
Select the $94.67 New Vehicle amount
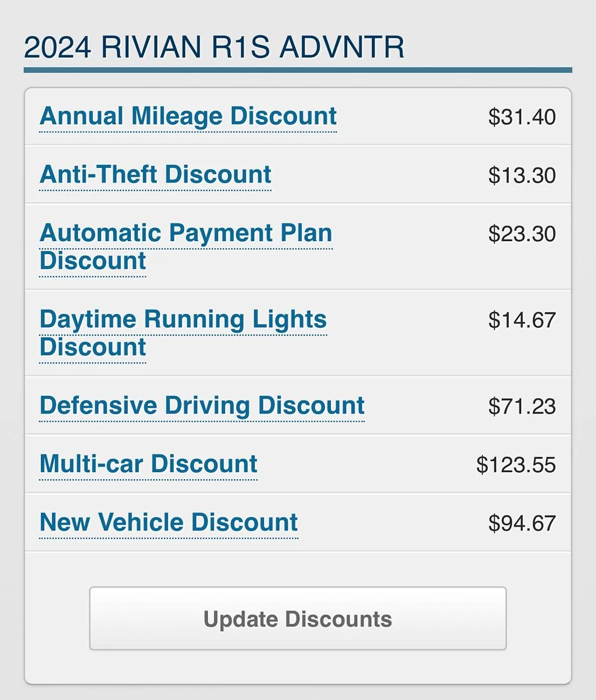pos(522,523)
